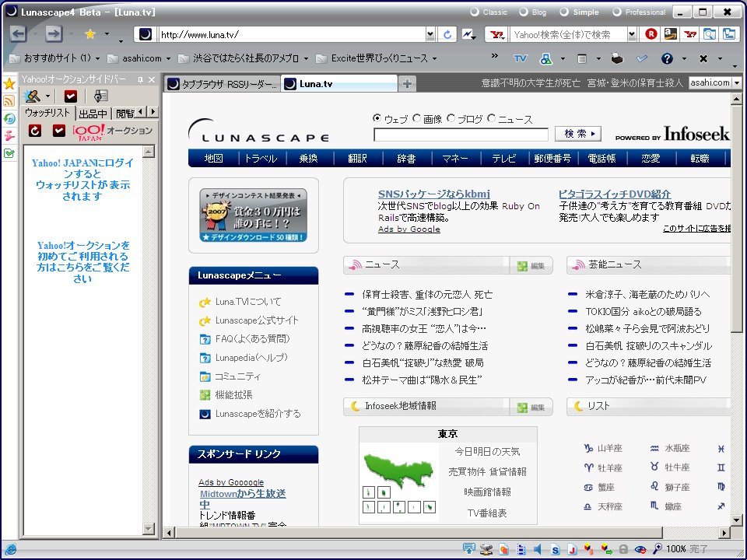
Task: Click the green check sidebar strip icon
Action: [x=9, y=153]
